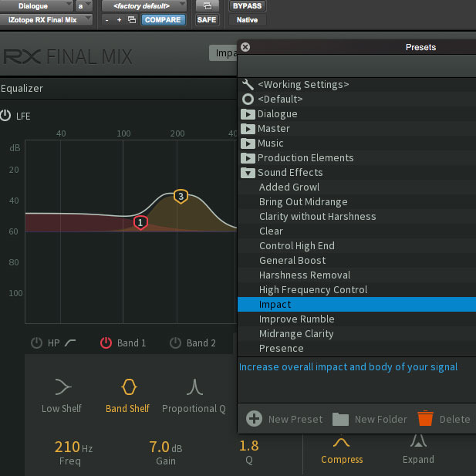The image size is (476, 476).
Task: Click the plug-in target window icon
Action: (208, 6)
